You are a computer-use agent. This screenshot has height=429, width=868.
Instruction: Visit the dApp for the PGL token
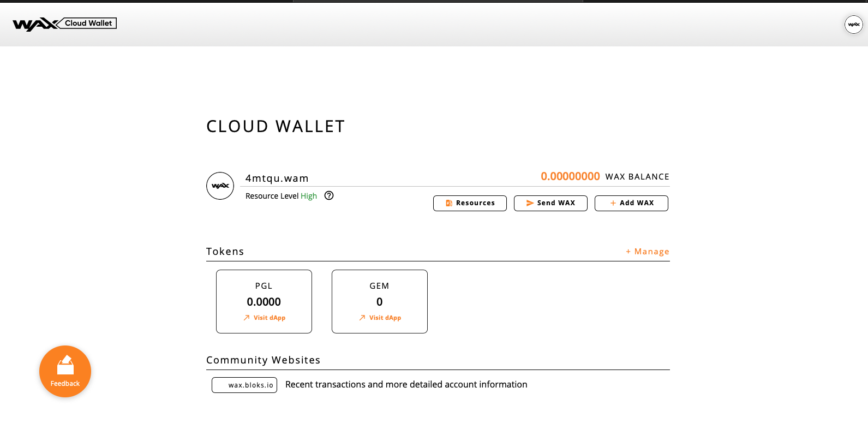265,318
